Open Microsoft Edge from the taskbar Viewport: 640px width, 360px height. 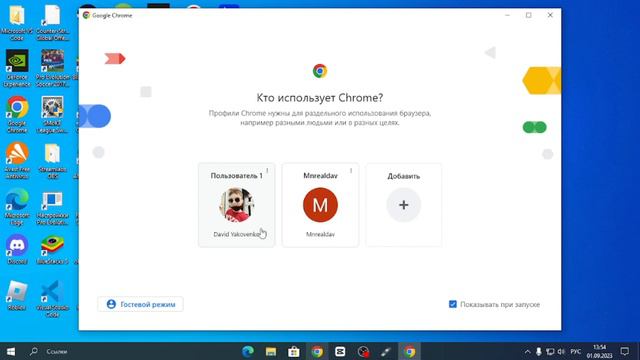[248, 351]
